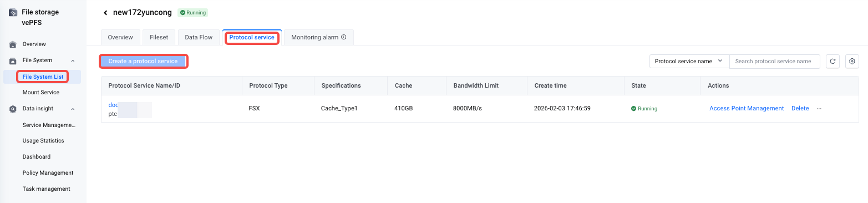Viewport: 868px width, 203px height.
Task: Click the Cache column header
Action: pos(403,86)
